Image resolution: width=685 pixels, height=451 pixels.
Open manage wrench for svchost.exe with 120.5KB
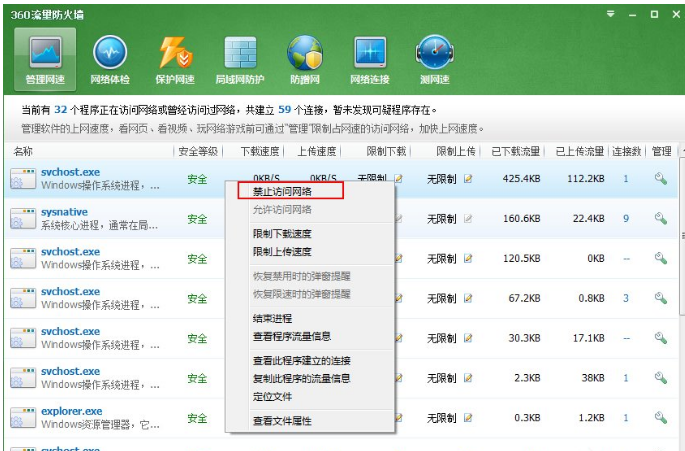(x=661, y=258)
